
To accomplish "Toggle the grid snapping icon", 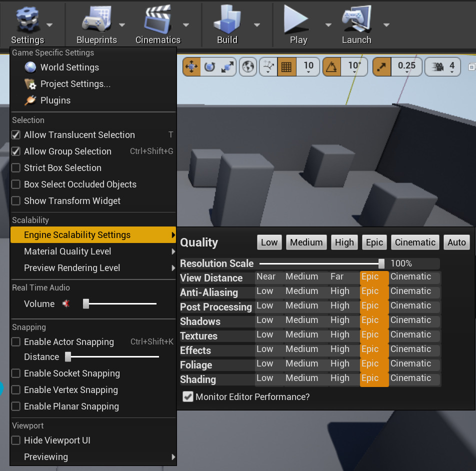I will (x=286, y=66).
